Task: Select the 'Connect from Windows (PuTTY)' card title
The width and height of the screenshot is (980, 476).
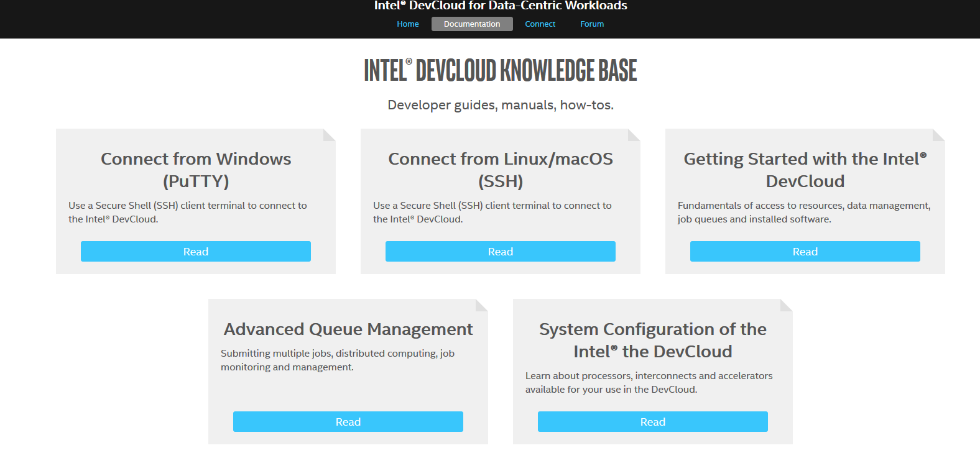Action: coord(196,170)
